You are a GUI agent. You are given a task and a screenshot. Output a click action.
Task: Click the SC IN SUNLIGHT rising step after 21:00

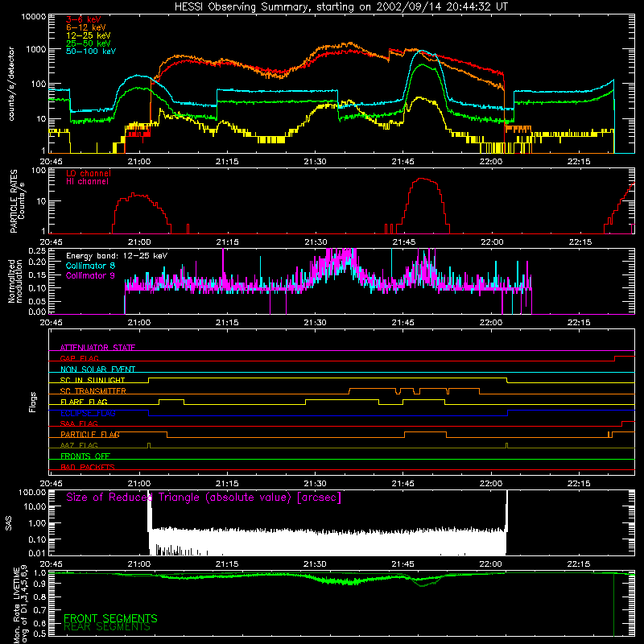[x=149, y=380]
